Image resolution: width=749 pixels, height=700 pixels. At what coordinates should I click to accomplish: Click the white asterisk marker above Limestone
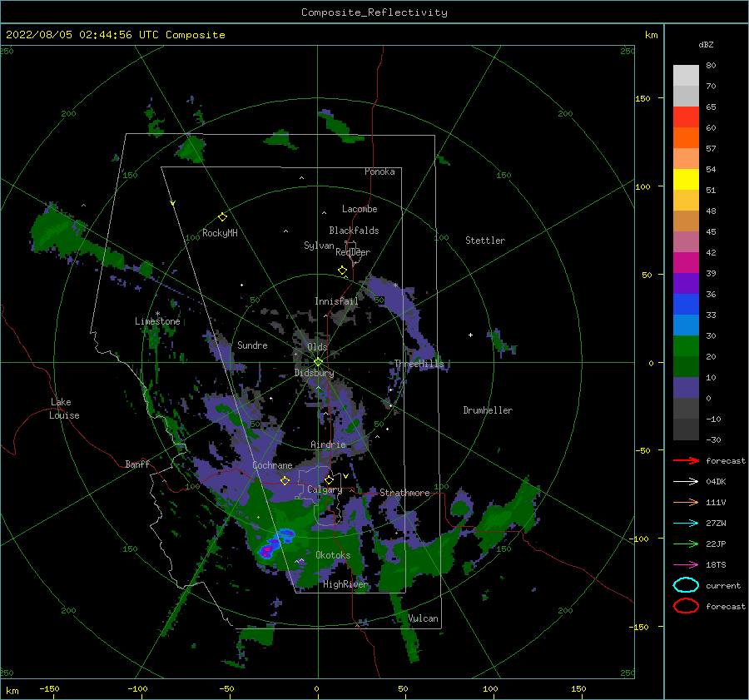[157, 314]
